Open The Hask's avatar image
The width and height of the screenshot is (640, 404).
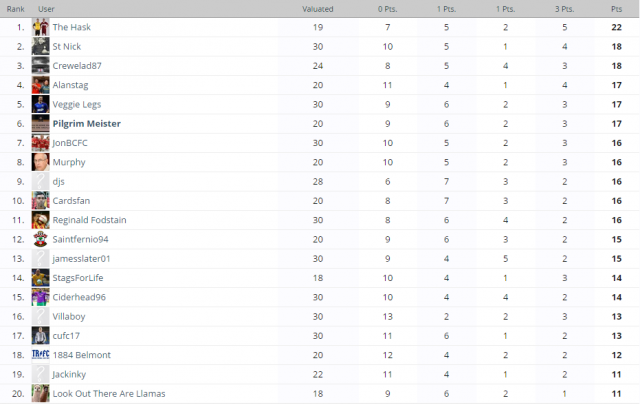pos(40,27)
